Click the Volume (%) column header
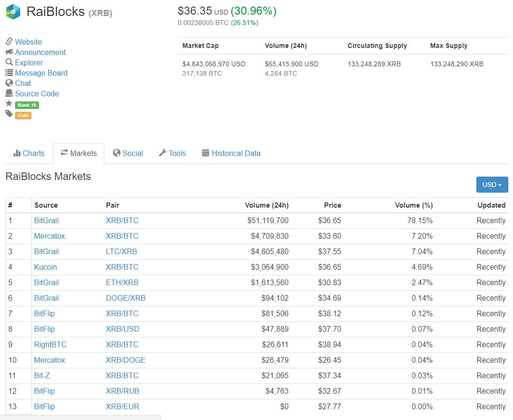The image size is (513, 420). pyautogui.click(x=414, y=205)
